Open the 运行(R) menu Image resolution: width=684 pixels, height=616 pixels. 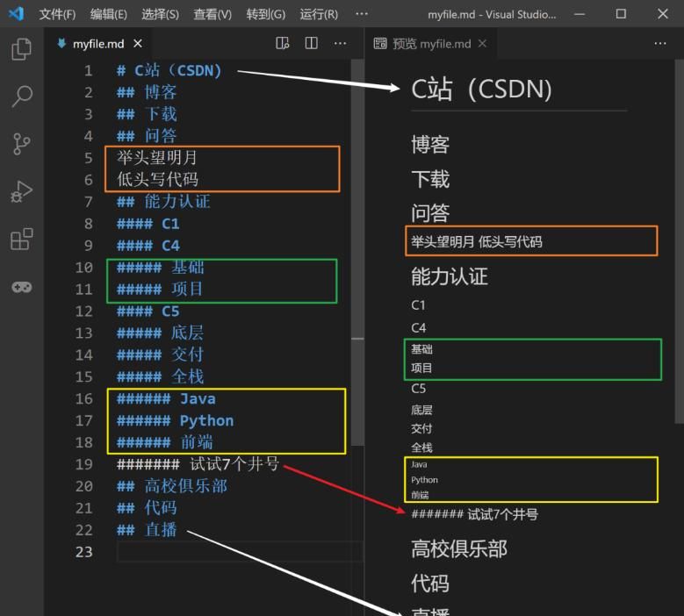(x=319, y=14)
